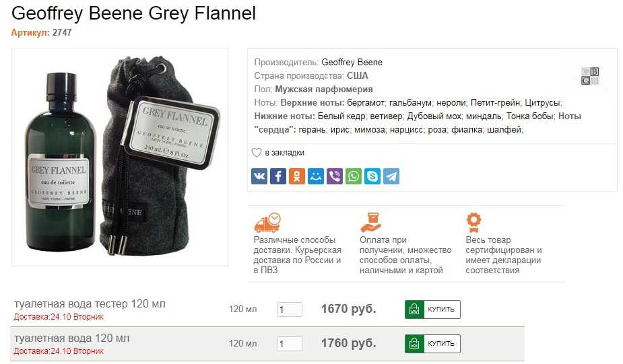Image resolution: width=623 pixels, height=364 pixels.
Task: Share on Facebook icon
Action: (278, 176)
